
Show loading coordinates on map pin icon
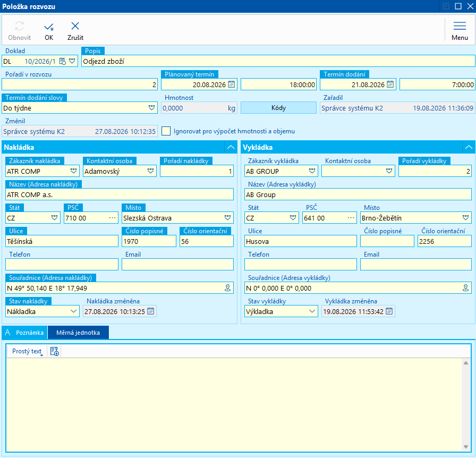[x=227, y=288]
